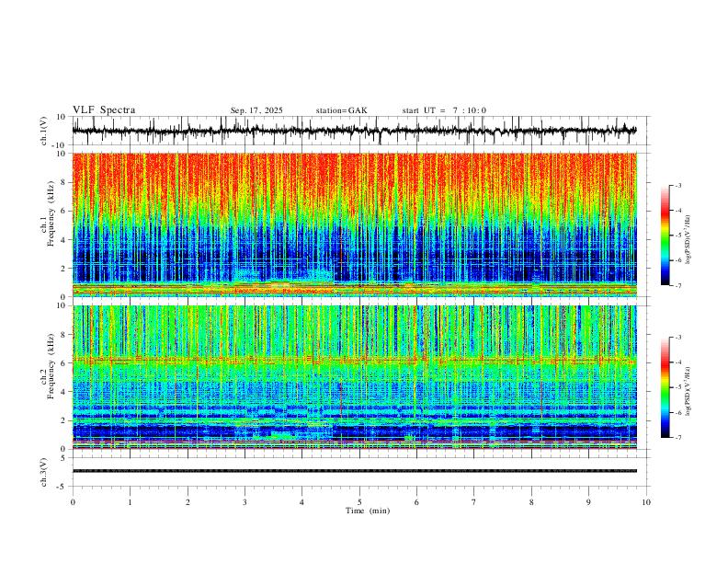Click the time axis tick label '0'
The width and height of the screenshot is (728, 563).
pyautogui.click(x=73, y=502)
